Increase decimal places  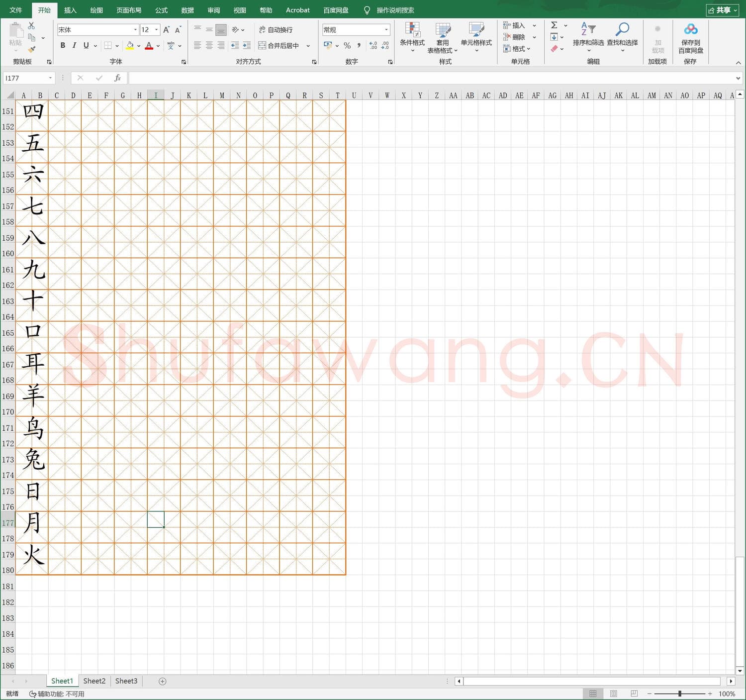click(373, 45)
